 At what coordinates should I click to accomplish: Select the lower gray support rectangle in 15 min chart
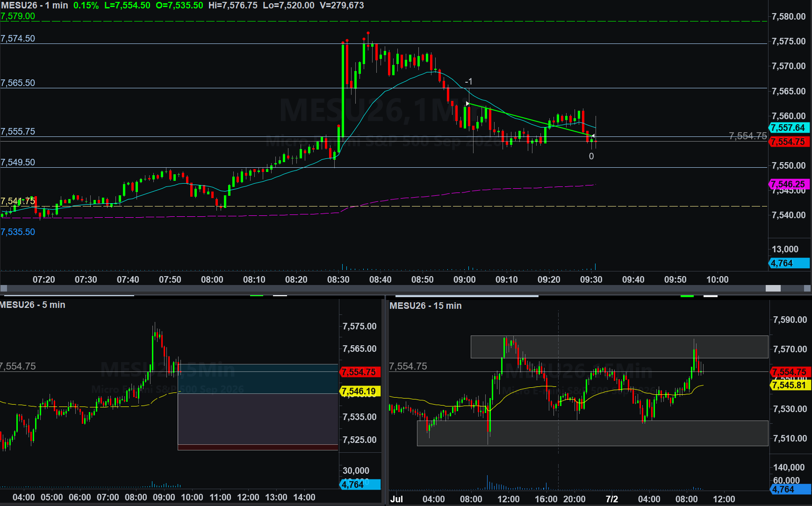(593, 433)
